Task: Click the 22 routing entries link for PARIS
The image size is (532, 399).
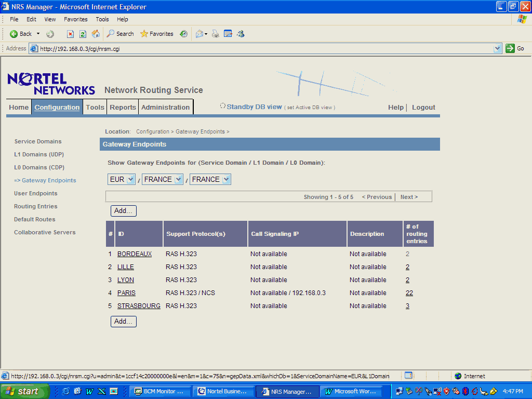Action: pos(409,293)
